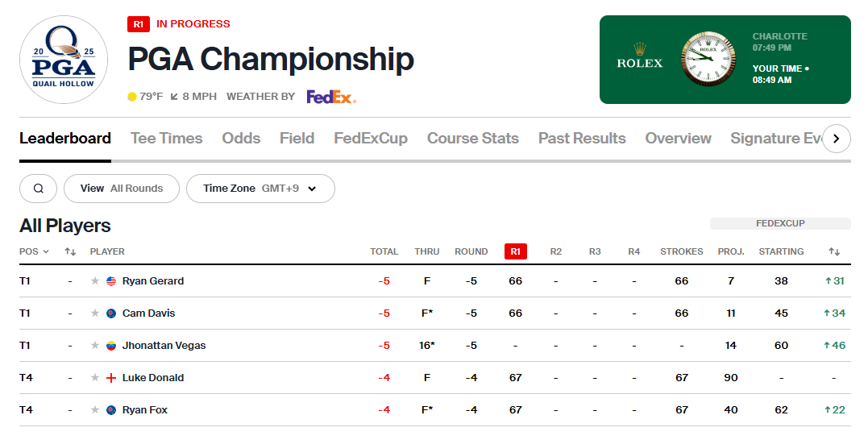The height and width of the screenshot is (440, 868).
Task: Click the FedEx weather sponsor logo
Action: click(331, 97)
